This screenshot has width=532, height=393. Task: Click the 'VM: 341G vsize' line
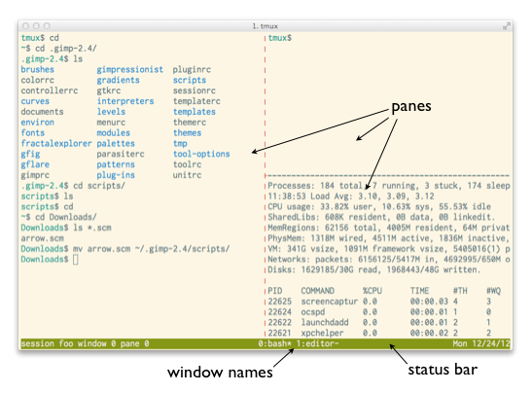pos(389,249)
